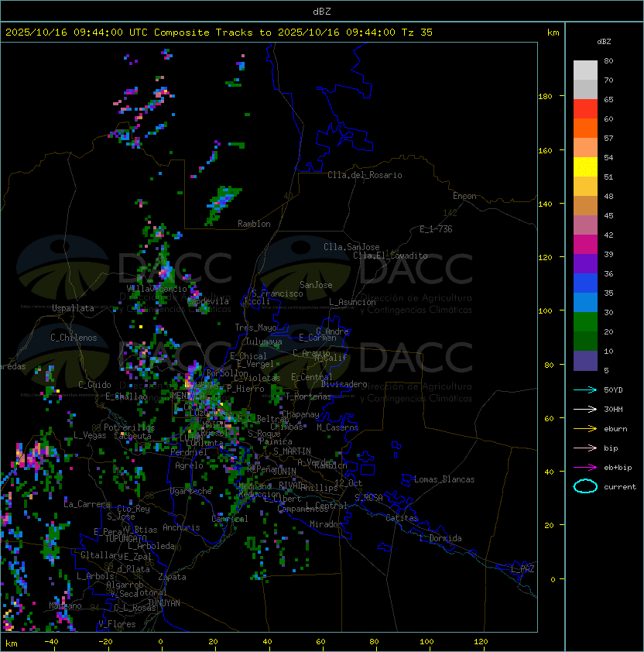Click the 'Uspallata' map label
644x652 pixels.
(x=73, y=308)
